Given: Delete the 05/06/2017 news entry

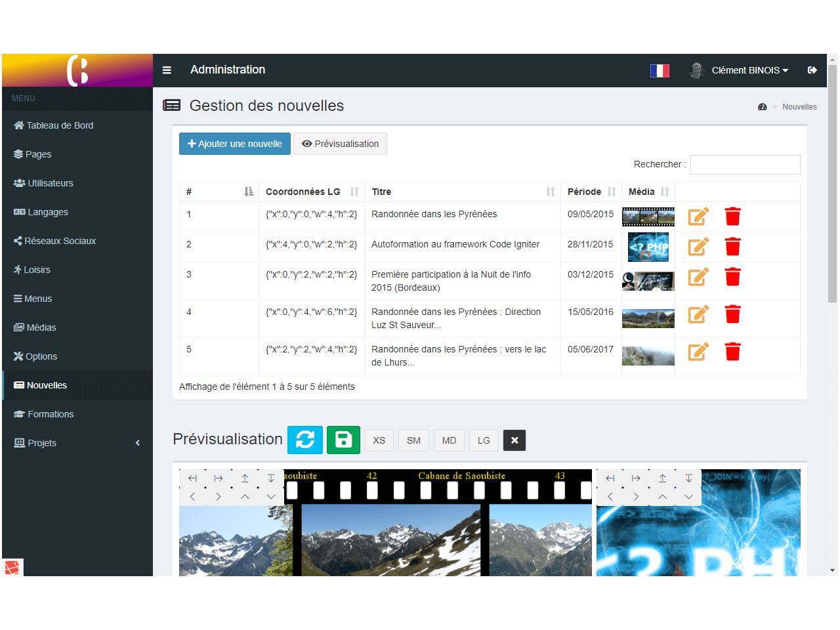Looking at the screenshot, I should coord(732,352).
